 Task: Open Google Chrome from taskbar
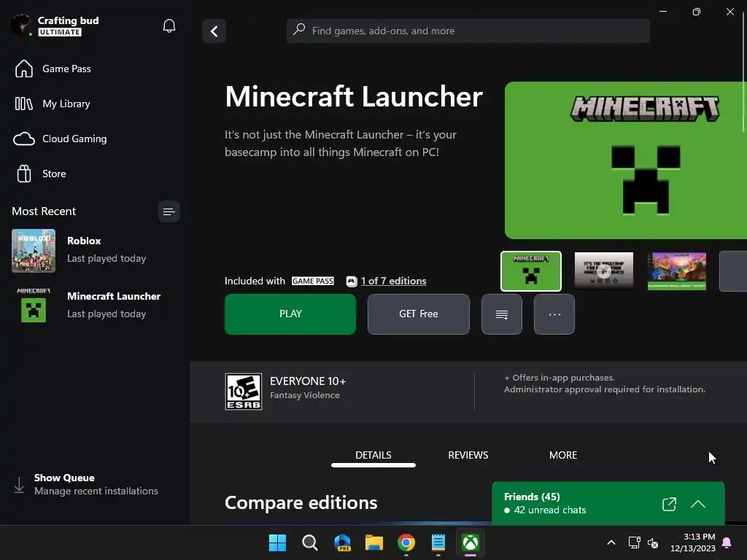point(406,542)
